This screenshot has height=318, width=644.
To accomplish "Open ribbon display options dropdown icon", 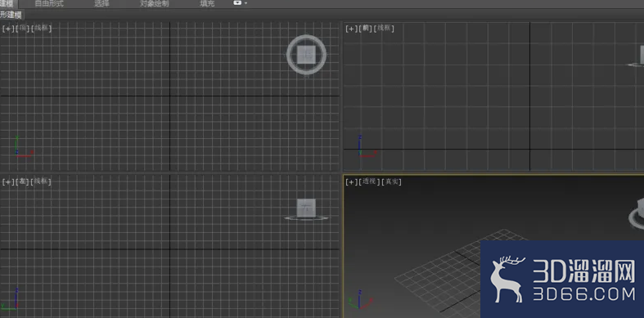I will click(241, 3).
